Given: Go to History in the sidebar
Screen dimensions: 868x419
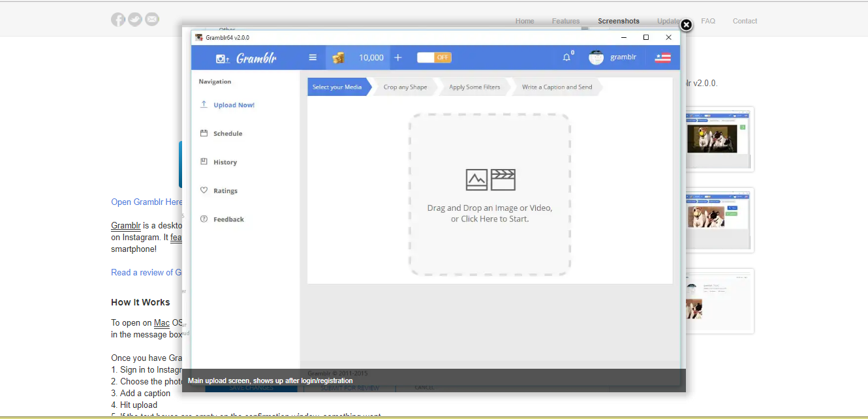Looking at the screenshot, I should (225, 163).
